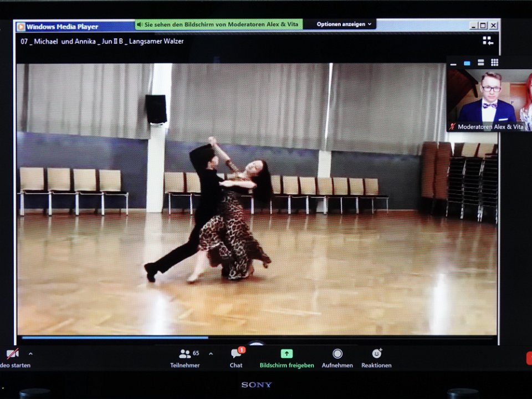Expand caret next to Teilnehmer

pos(211,354)
